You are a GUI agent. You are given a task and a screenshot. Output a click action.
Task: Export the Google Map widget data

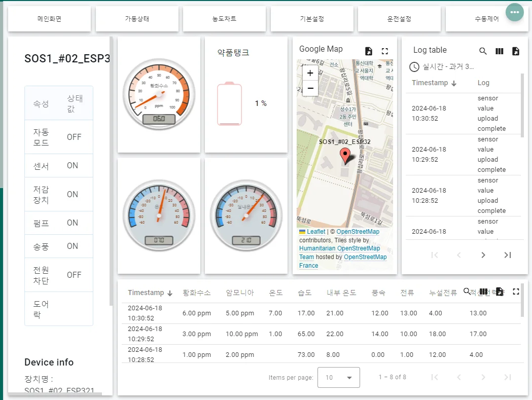coord(369,51)
